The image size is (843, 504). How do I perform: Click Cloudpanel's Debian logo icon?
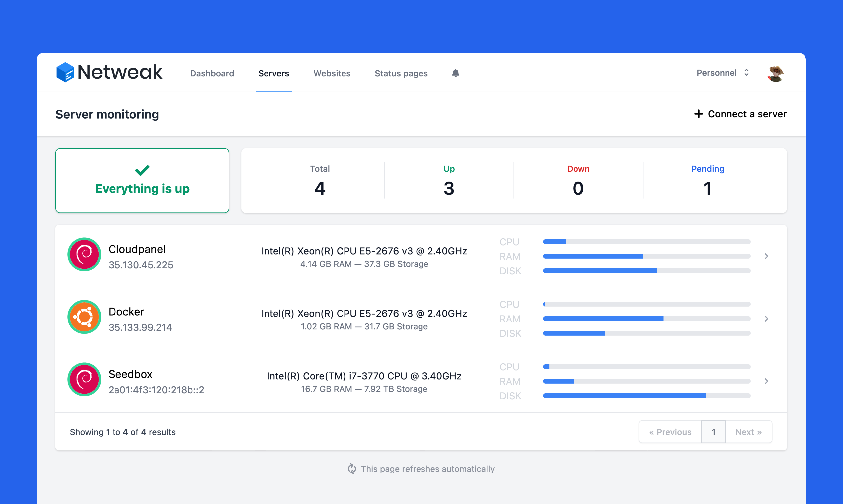pyautogui.click(x=84, y=254)
